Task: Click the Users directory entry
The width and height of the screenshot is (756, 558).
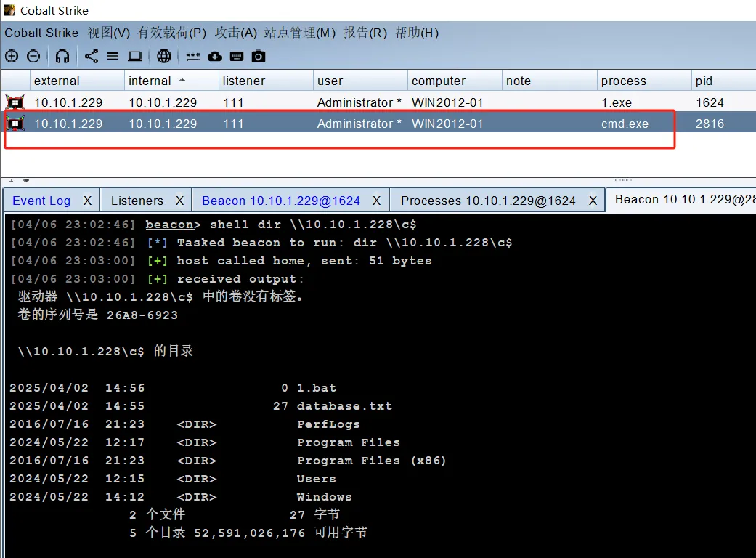Action: pyautogui.click(x=317, y=479)
